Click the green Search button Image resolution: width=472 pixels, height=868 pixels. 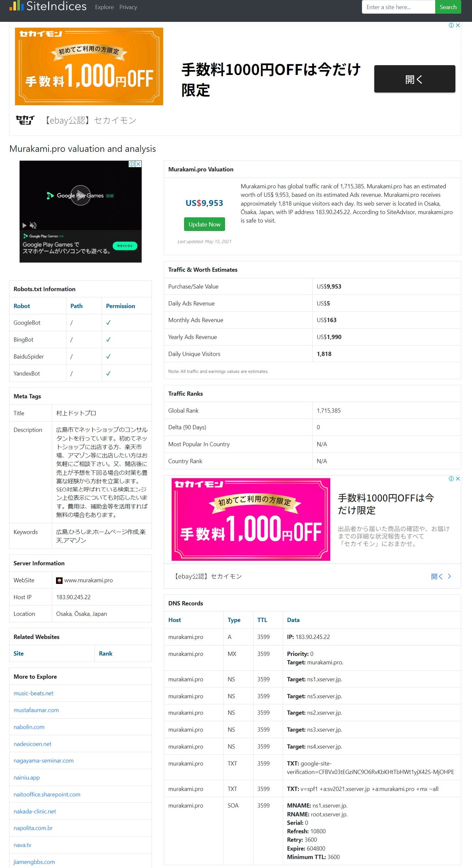448,7
